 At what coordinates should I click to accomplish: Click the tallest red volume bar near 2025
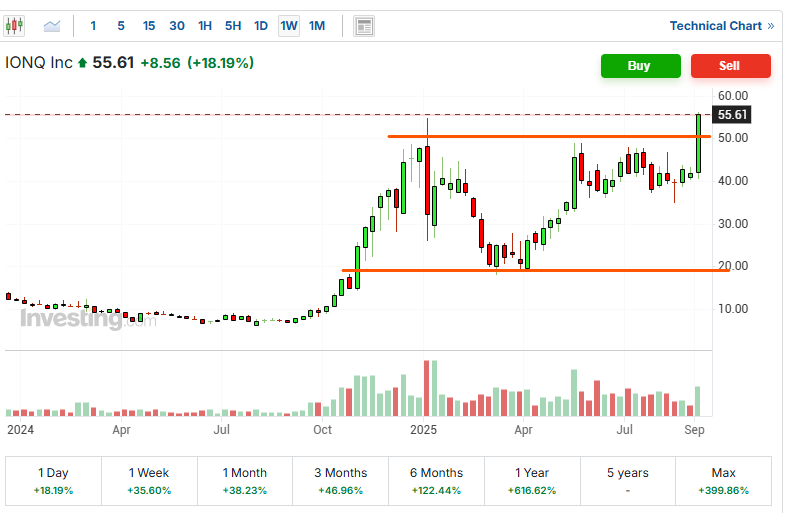coord(426,388)
